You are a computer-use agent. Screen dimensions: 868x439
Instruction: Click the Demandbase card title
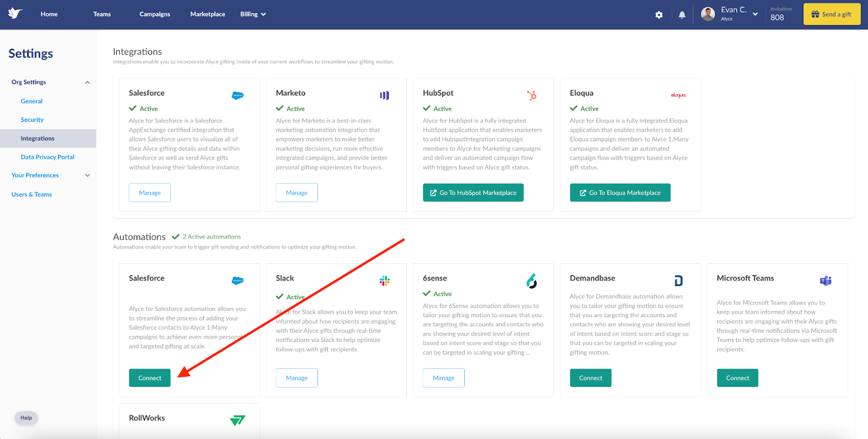tap(592, 278)
